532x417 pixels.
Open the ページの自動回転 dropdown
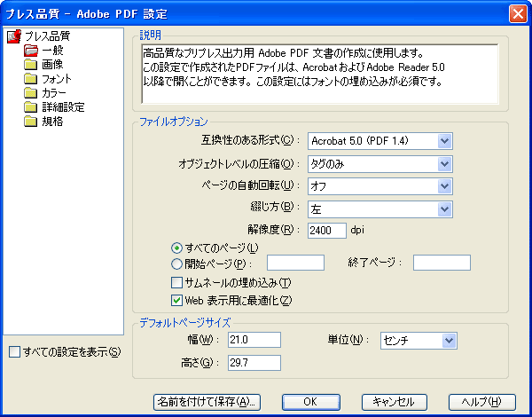(380, 186)
